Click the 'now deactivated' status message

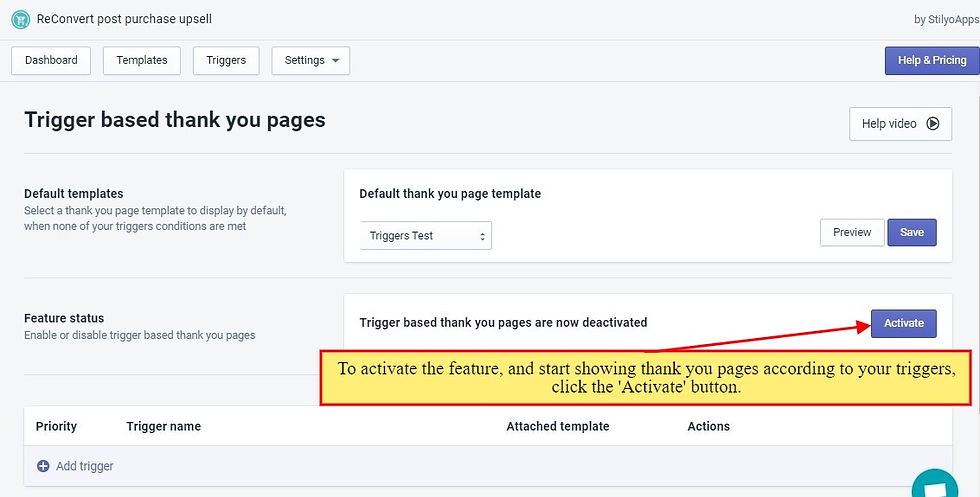[x=503, y=323]
